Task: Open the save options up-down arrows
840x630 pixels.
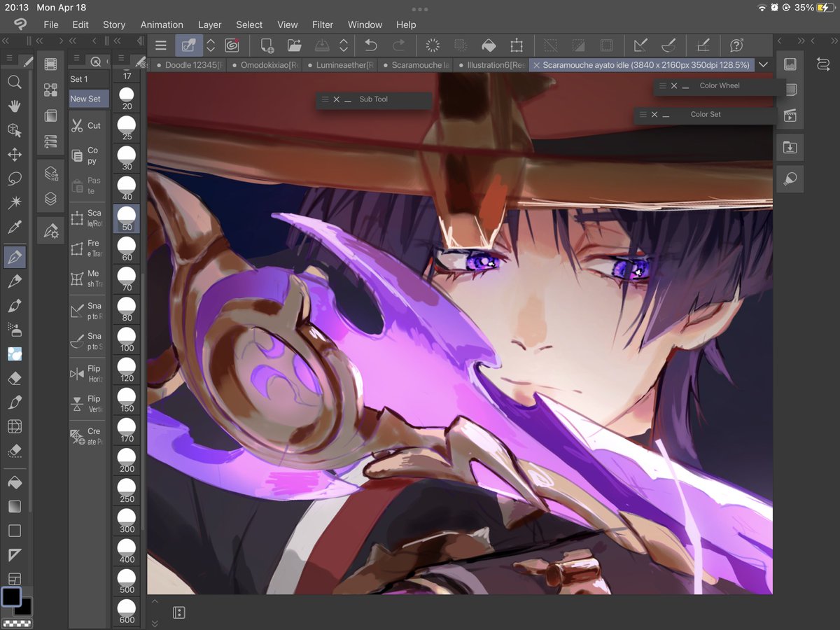Action: point(344,45)
